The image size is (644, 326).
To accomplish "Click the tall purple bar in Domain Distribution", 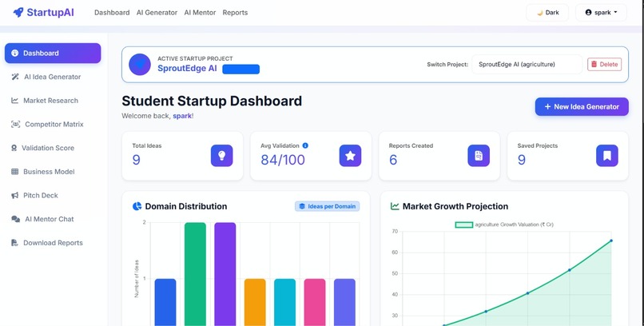I will [225, 274].
